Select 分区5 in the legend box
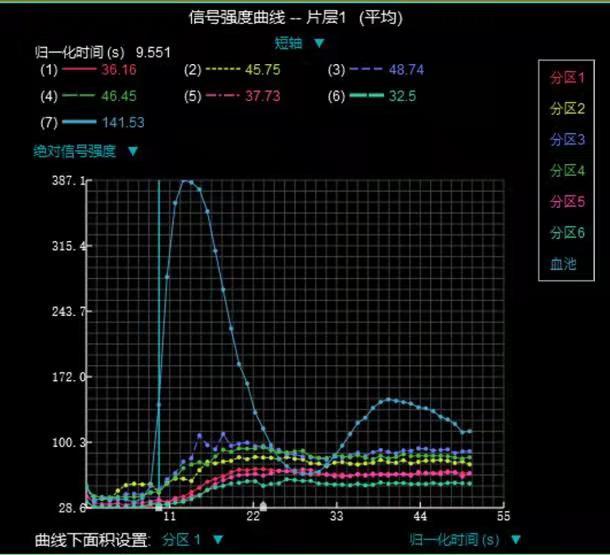Viewport: 610px width, 555px height. (566, 201)
